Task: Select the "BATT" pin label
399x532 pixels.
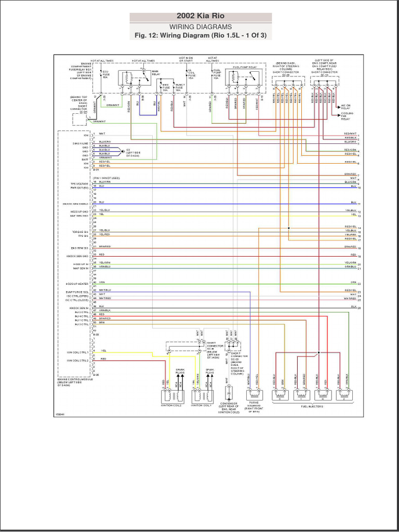Action: [x=85, y=159]
